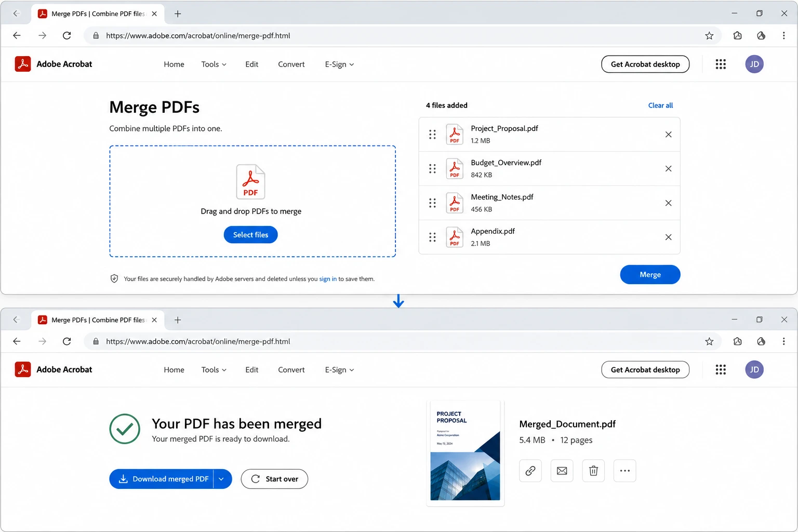Click Get Acrobat desktop in lower window
The height and width of the screenshot is (532, 798).
(645, 369)
